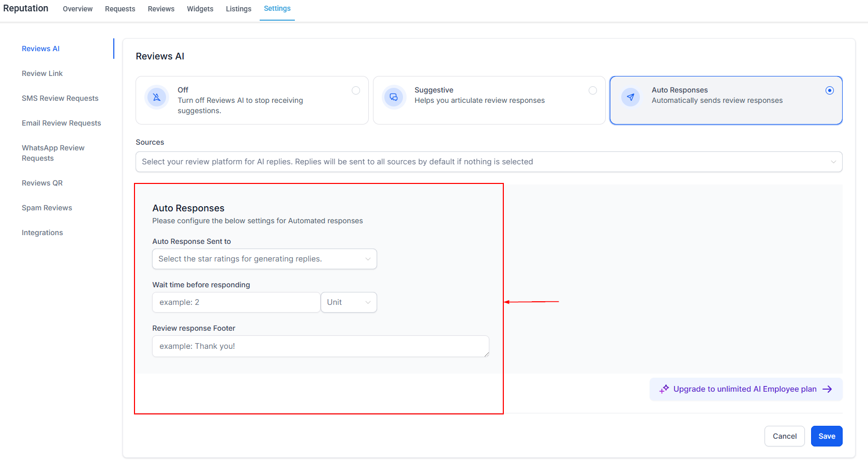868x463 pixels.
Task: Click 'Auto Response Sent to' label
Action: click(192, 241)
